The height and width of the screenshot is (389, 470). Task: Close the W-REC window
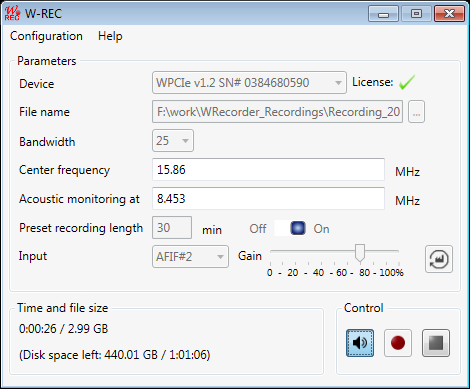tap(449, 14)
